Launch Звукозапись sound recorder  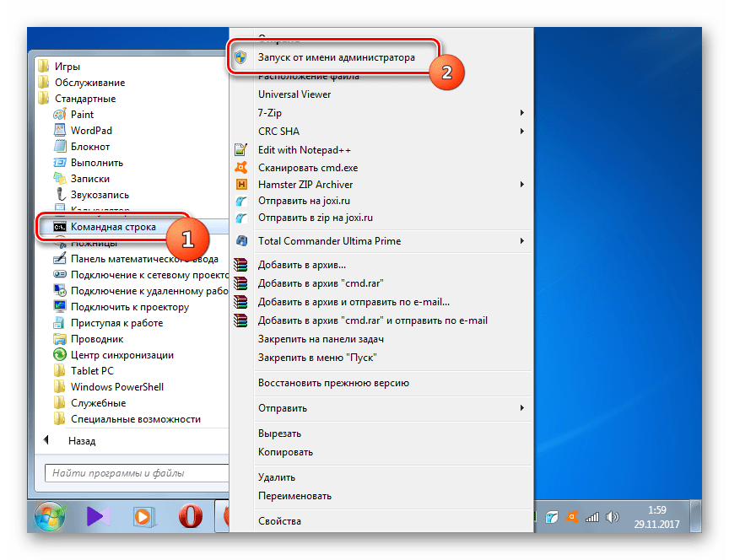[91, 195]
